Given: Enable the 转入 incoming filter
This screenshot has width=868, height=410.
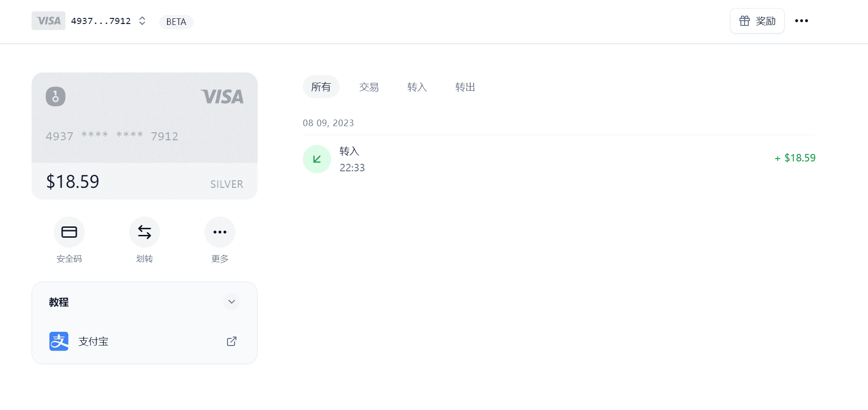Looking at the screenshot, I should (416, 87).
